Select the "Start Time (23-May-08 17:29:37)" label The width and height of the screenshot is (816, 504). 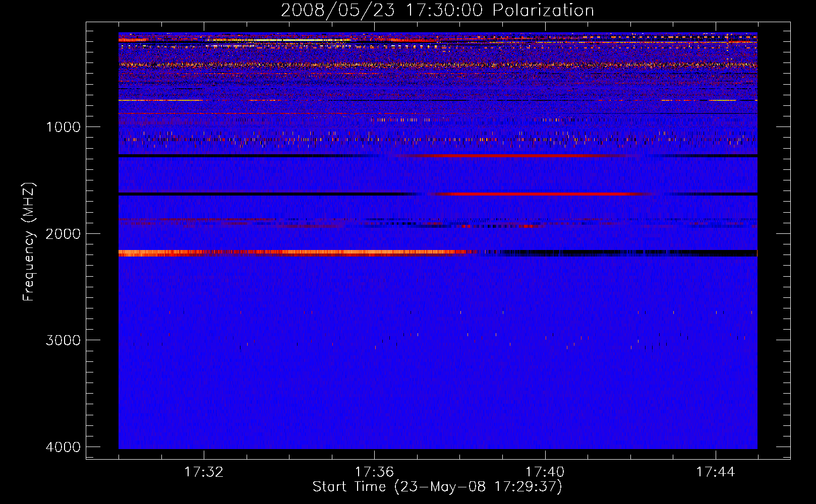pos(437,487)
